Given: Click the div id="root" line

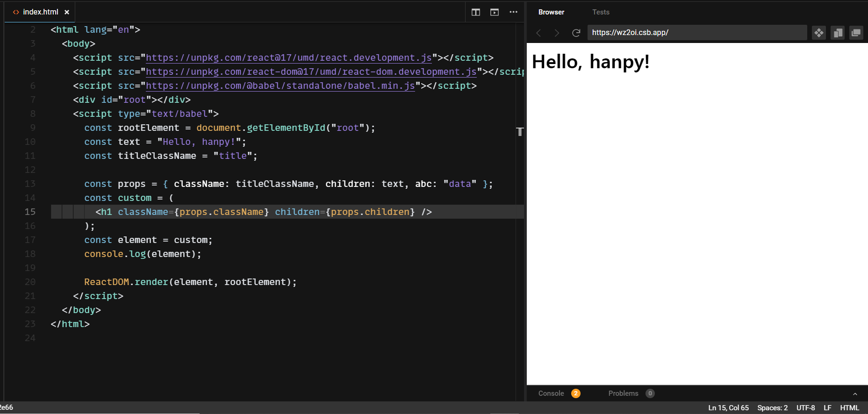Looking at the screenshot, I should [x=132, y=100].
